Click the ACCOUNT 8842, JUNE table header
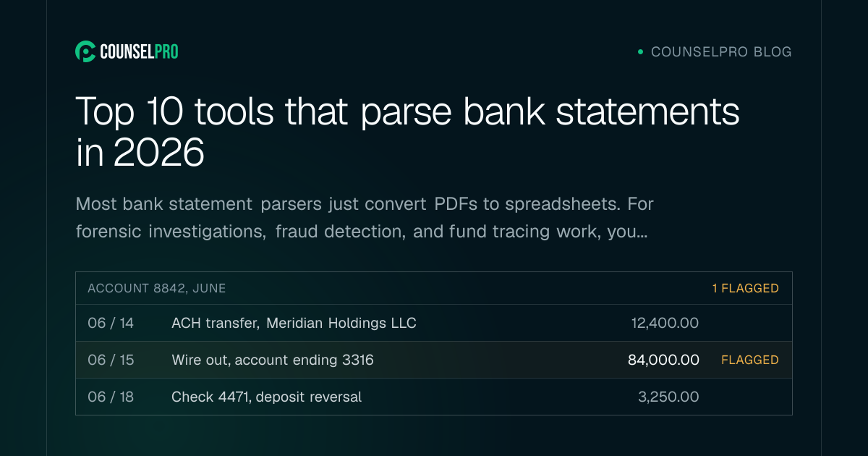The image size is (868, 456). 157,288
